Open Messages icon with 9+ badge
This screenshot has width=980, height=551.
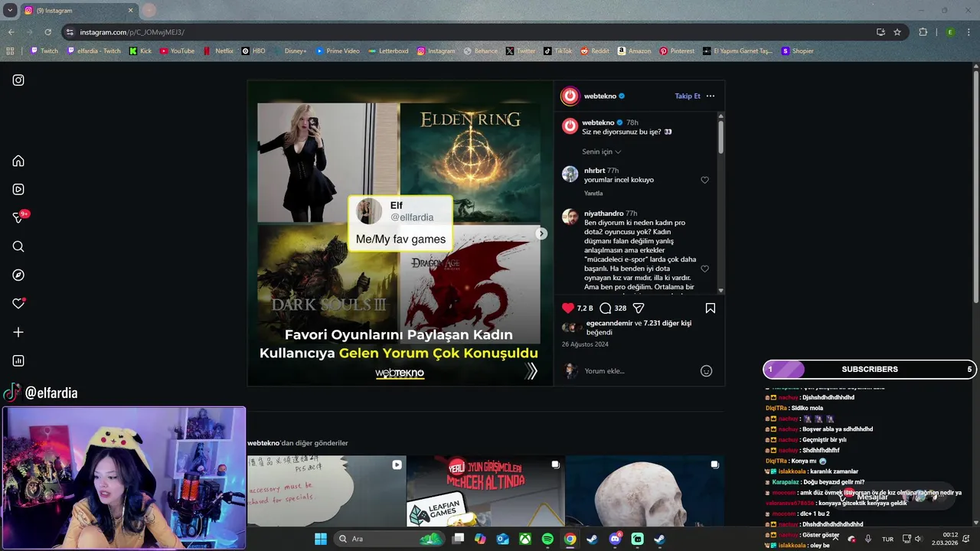pyautogui.click(x=18, y=218)
